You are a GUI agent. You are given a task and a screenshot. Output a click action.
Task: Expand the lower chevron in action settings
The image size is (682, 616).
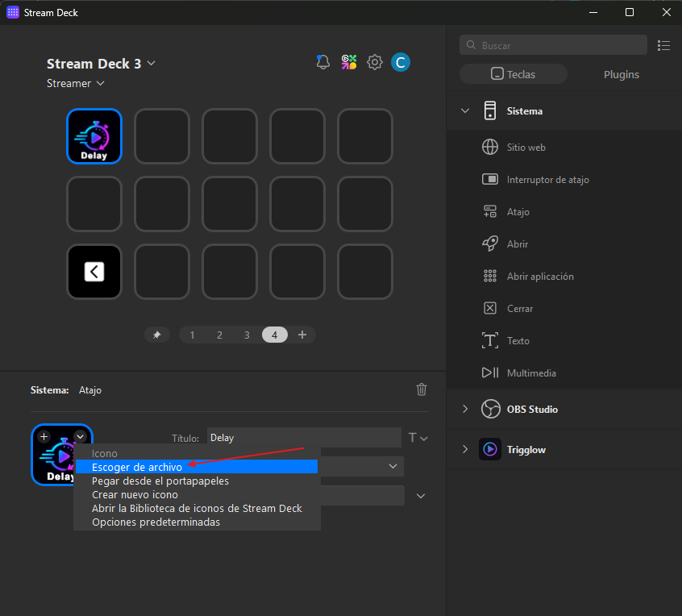click(x=421, y=496)
